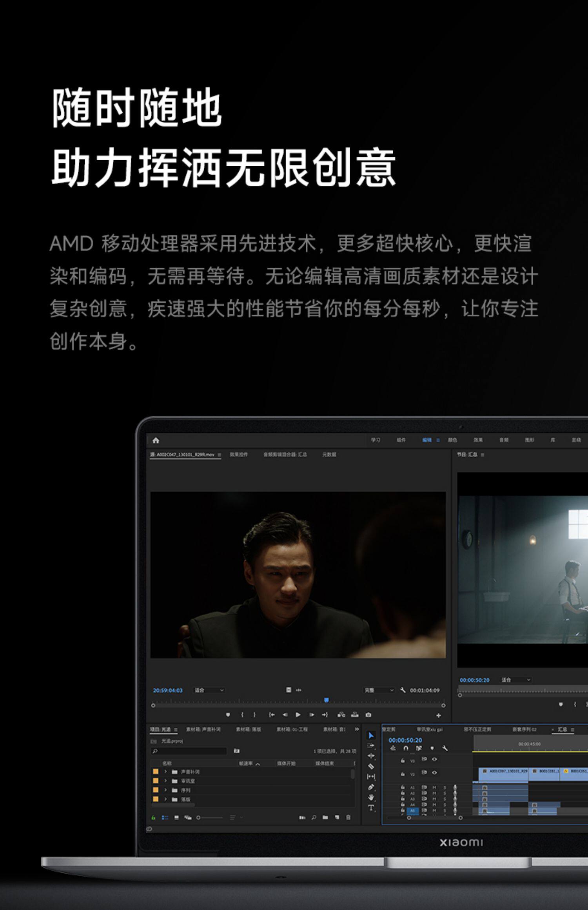Expand the 声音补词 bin

pos(165,771)
